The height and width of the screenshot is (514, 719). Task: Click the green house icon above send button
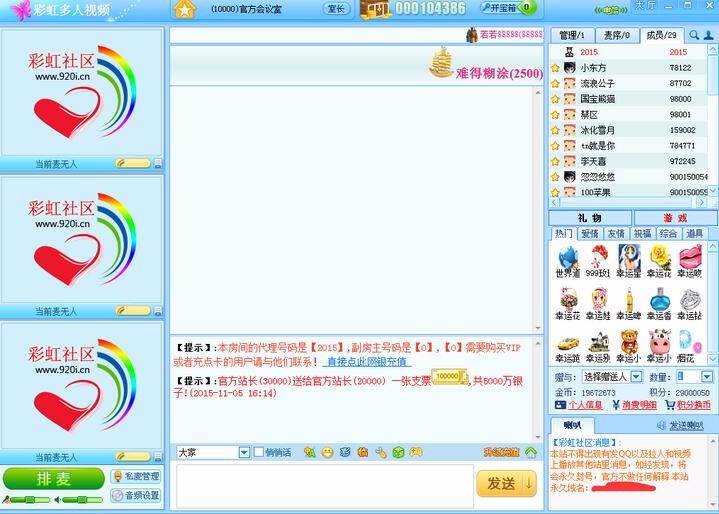[531, 453]
